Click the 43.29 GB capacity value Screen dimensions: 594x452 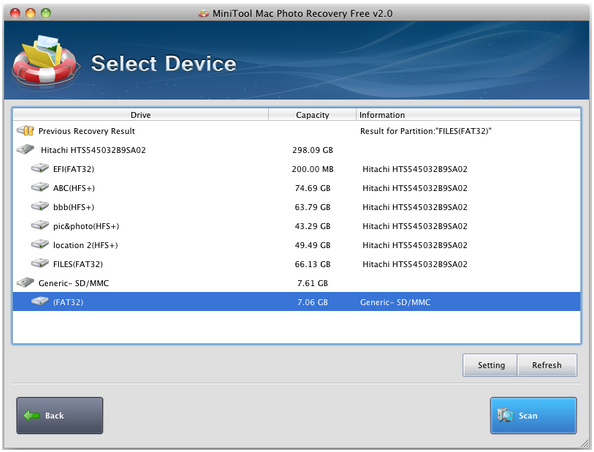[x=313, y=226]
